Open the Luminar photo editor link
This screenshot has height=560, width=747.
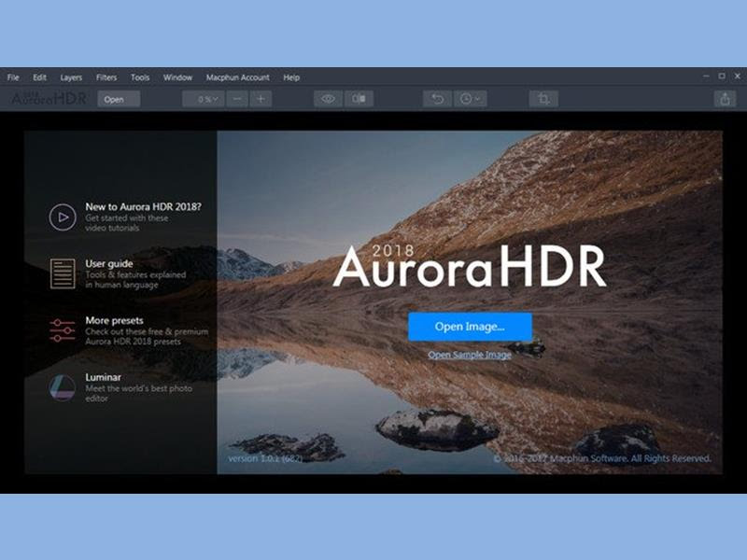[x=138, y=387]
